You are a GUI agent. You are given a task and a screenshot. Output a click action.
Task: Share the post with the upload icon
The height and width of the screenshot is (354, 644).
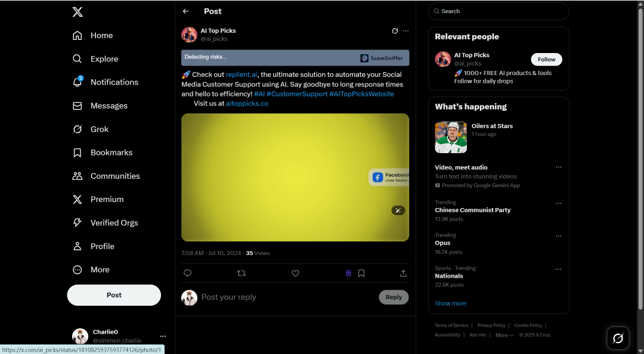pyautogui.click(x=403, y=273)
